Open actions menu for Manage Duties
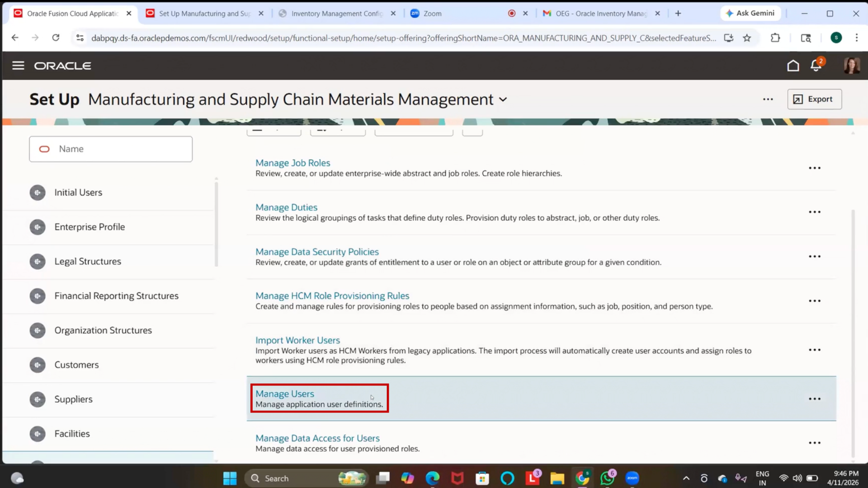 click(815, 212)
